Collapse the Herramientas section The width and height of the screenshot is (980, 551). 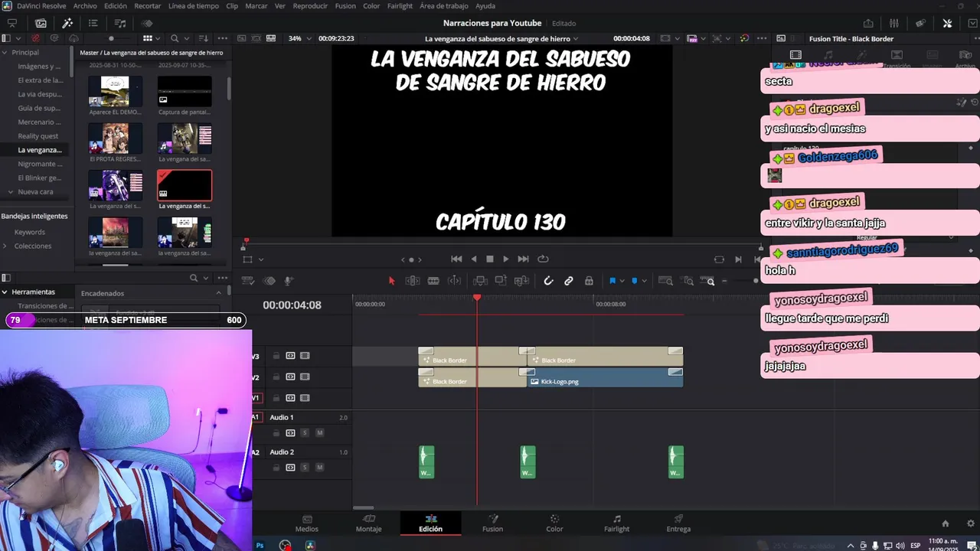tap(5, 292)
